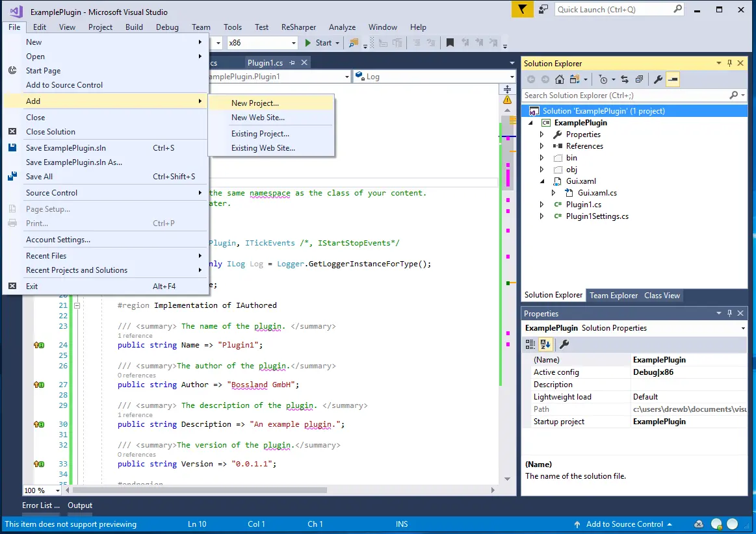Click the notifications flag icon in title bar
The width and height of the screenshot is (756, 534).
522,9
